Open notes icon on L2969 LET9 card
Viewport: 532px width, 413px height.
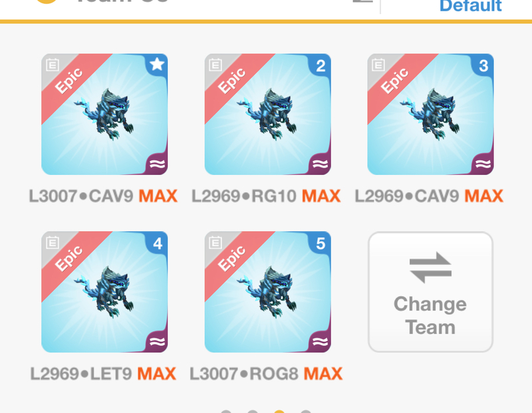pos(53,243)
